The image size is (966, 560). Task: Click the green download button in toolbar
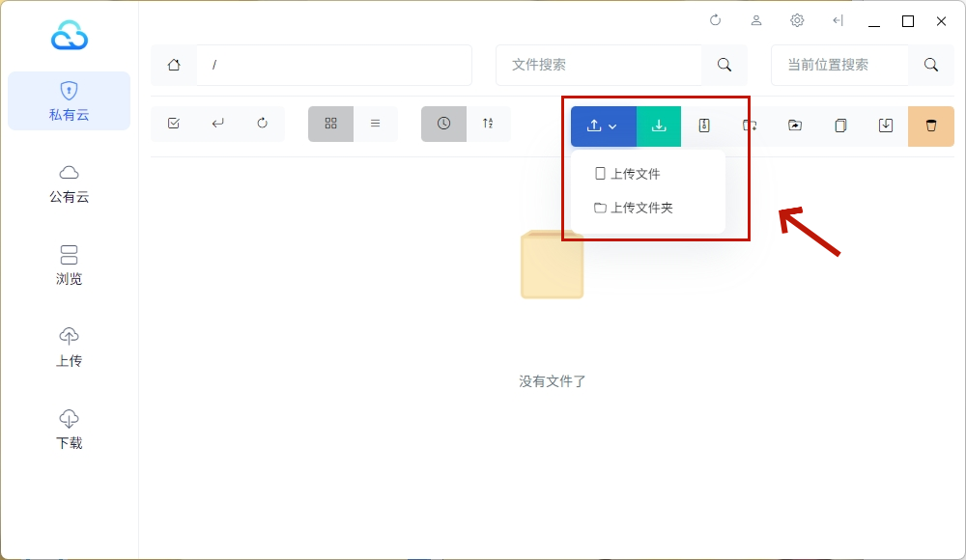659,126
